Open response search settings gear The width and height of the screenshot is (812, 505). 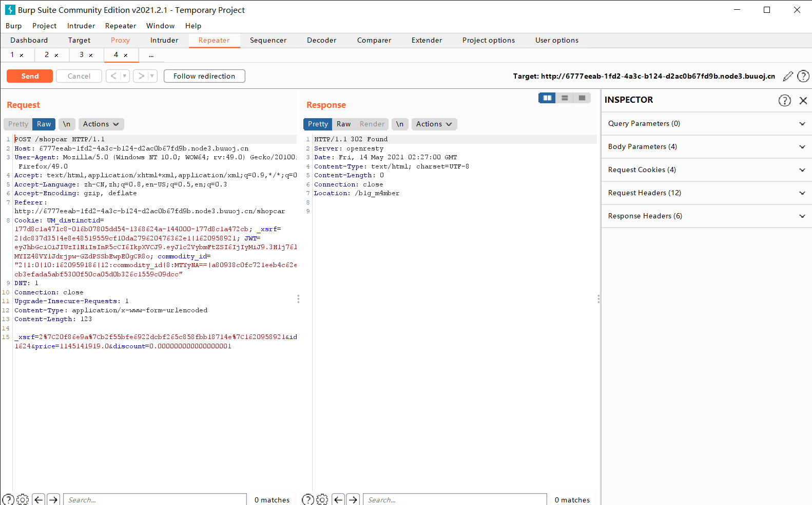coord(322,499)
